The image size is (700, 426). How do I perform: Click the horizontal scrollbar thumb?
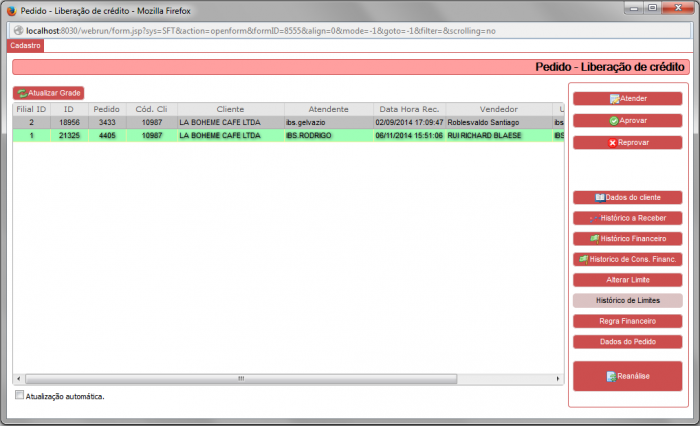[241, 379]
